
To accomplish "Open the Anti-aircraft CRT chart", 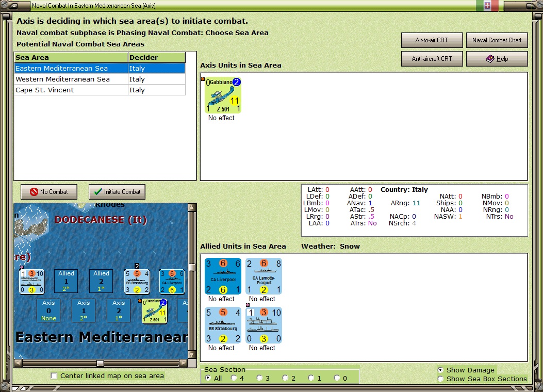I will click(432, 59).
